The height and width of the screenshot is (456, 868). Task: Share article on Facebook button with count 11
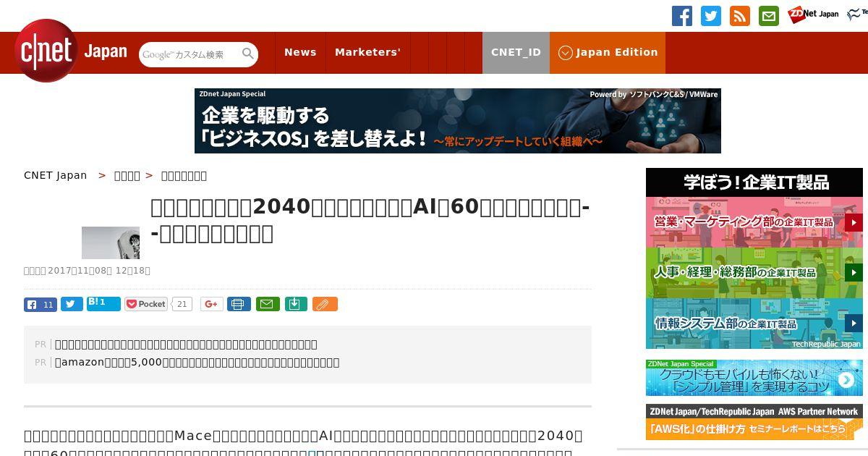[41, 304]
